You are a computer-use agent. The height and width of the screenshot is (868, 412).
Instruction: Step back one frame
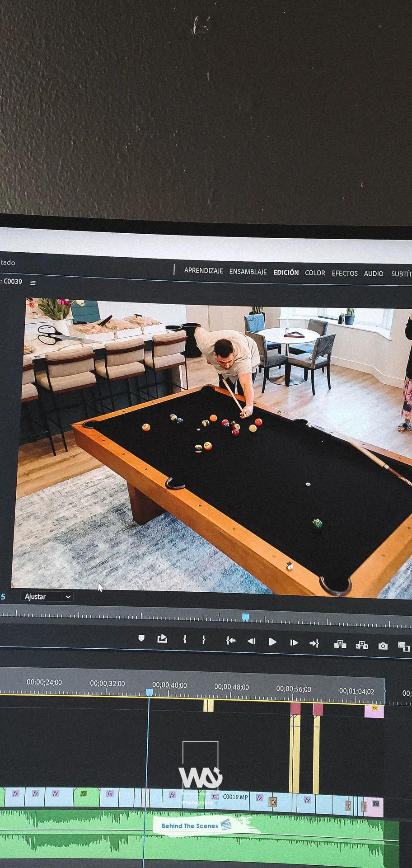[252, 641]
